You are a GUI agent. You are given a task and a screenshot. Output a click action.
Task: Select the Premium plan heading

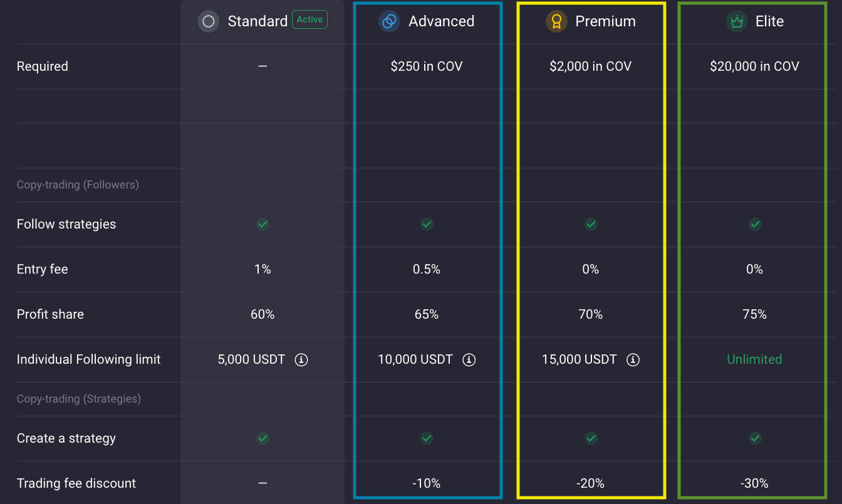pos(605,22)
